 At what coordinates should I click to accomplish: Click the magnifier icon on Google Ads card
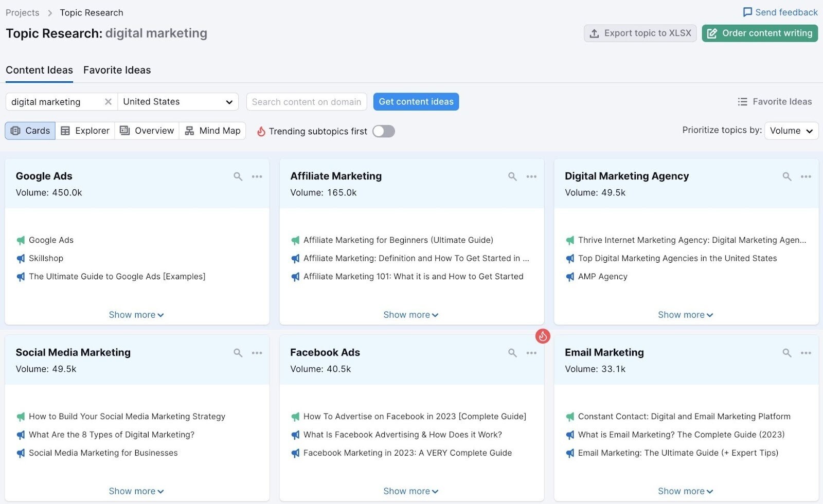coord(238,176)
